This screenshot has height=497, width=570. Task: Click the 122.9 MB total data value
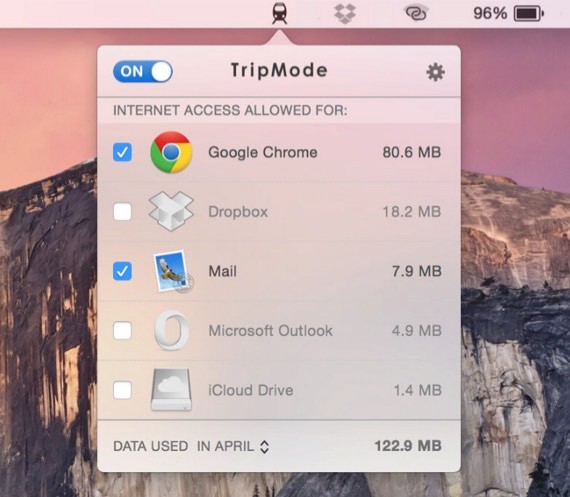pyautogui.click(x=408, y=446)
